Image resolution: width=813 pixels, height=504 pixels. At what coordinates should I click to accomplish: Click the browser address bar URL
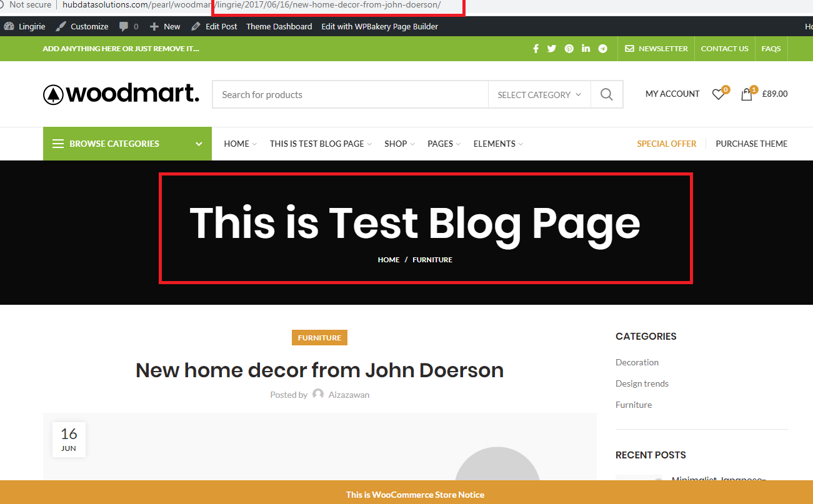(252, 5)
